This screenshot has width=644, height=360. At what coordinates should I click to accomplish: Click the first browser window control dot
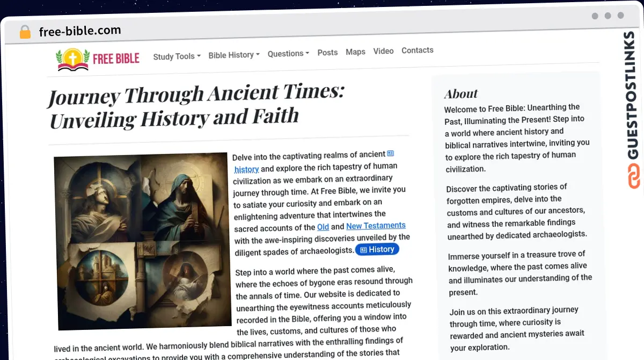595,16
